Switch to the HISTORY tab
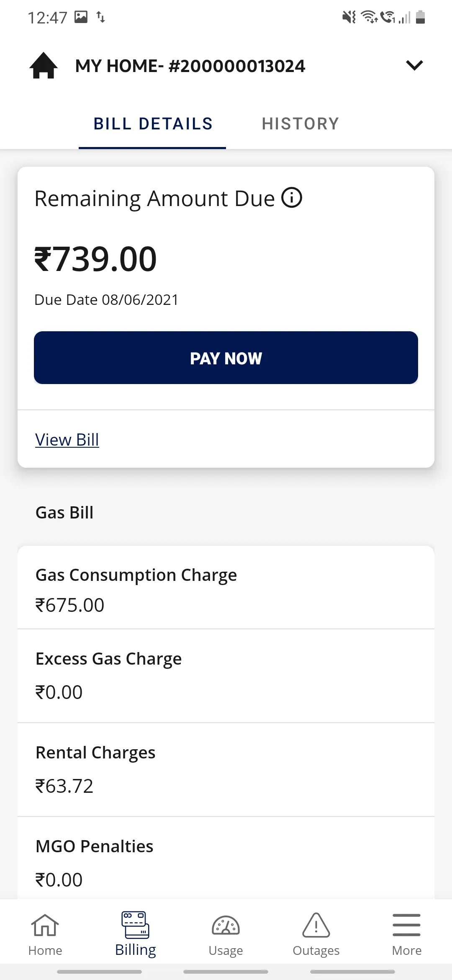452x980 pixels. (x=300, y=123)
